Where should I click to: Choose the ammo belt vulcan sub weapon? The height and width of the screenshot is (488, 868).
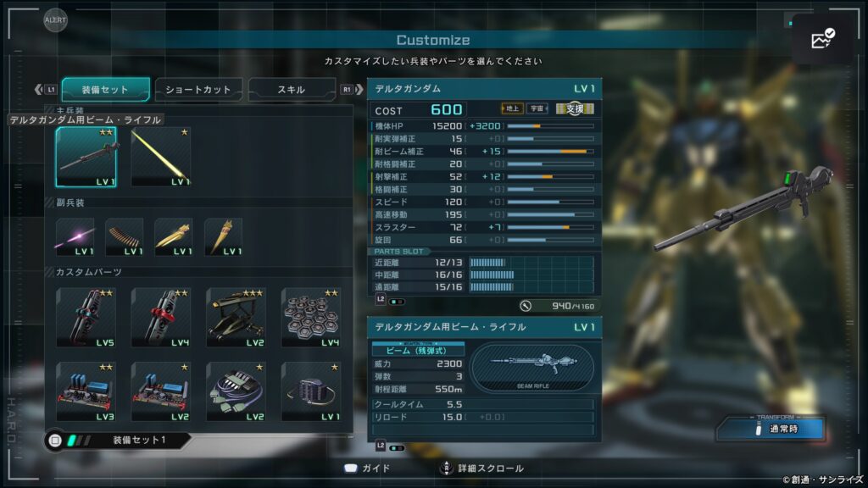pyautogui.click(x=125, y=237)
